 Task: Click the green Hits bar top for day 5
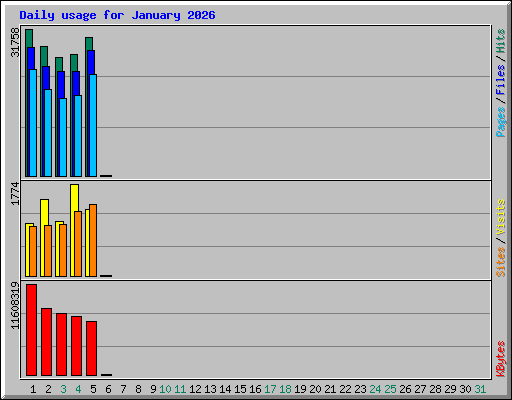pos(89,43)
